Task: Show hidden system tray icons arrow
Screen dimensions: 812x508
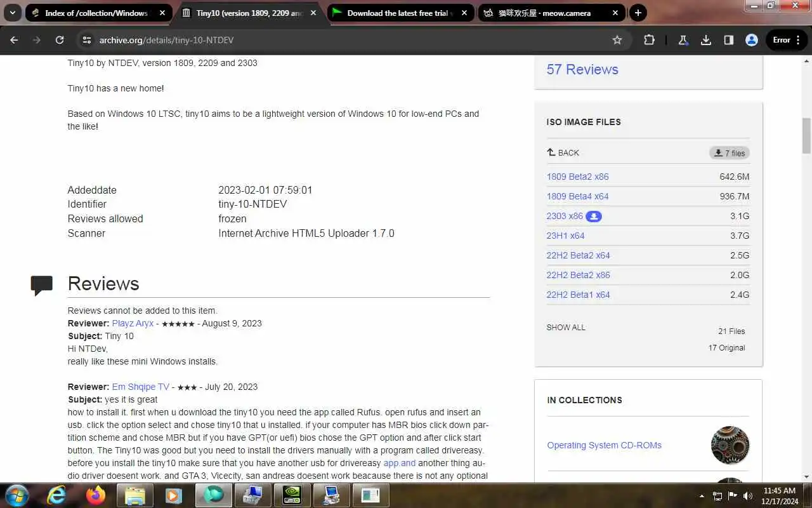Action: coord(702,496)
